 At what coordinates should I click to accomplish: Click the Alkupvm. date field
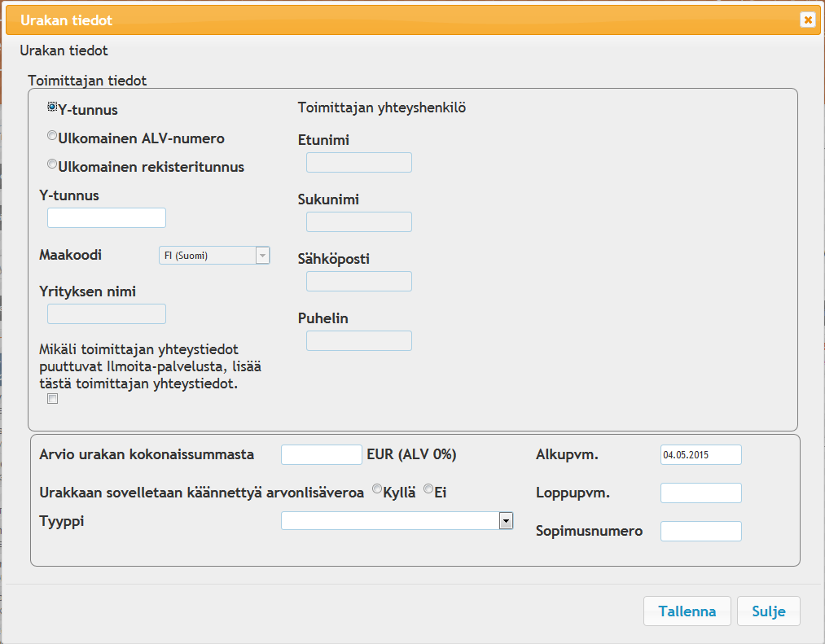[701, 454]
